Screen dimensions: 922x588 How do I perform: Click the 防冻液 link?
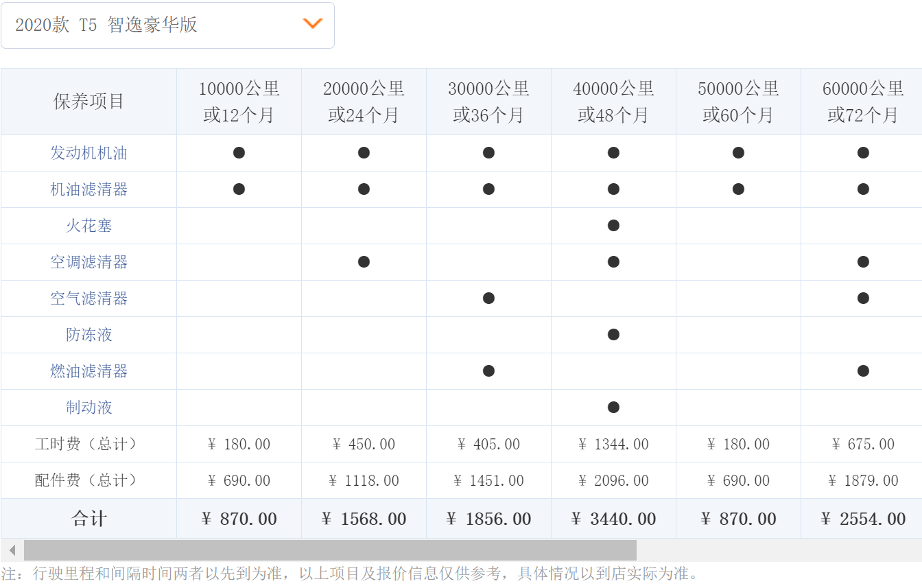click(x=88, y=335)
